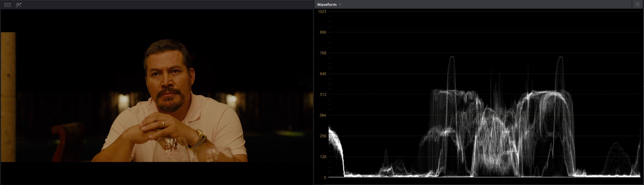Click the 768 scale label
The height and width of the screenshot is (185, 644).
[323, 53]
